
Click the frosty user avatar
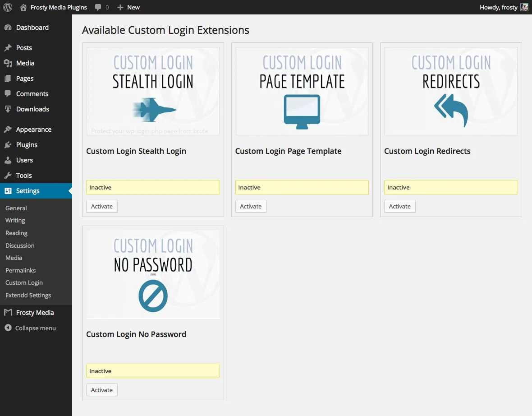523,7
